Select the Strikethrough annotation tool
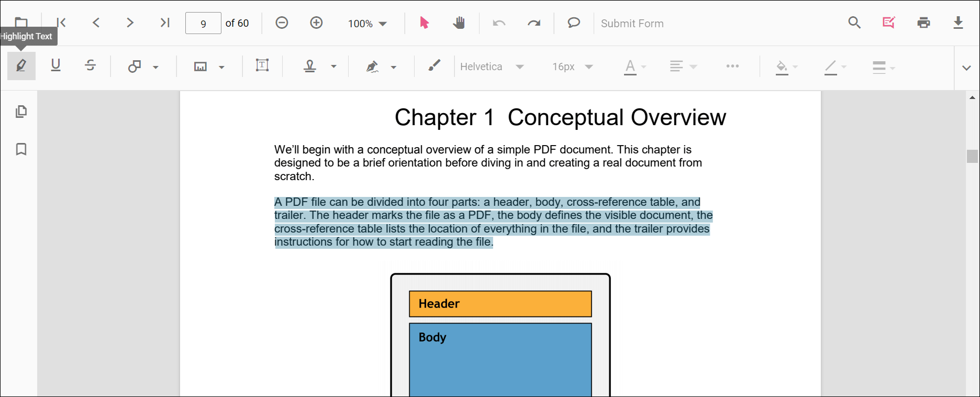The width and height of the screenshot is (980, 397). point(90,65)
